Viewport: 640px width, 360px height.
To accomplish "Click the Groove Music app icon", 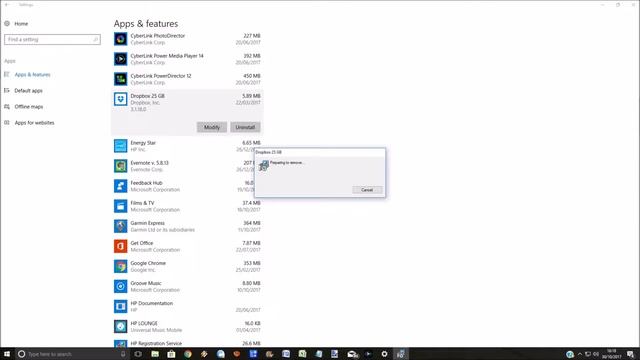I will 120,287.
